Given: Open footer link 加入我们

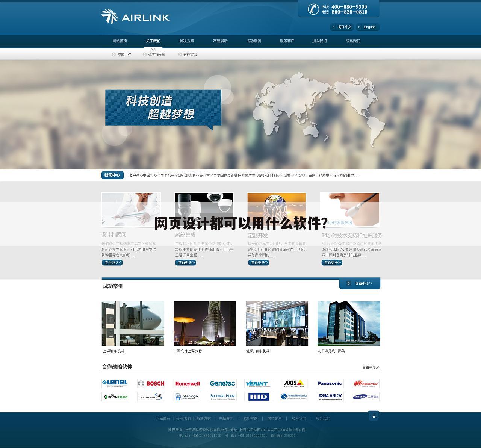Looking at the screenshot, I should pyautogui.click(x=299, y=419).
